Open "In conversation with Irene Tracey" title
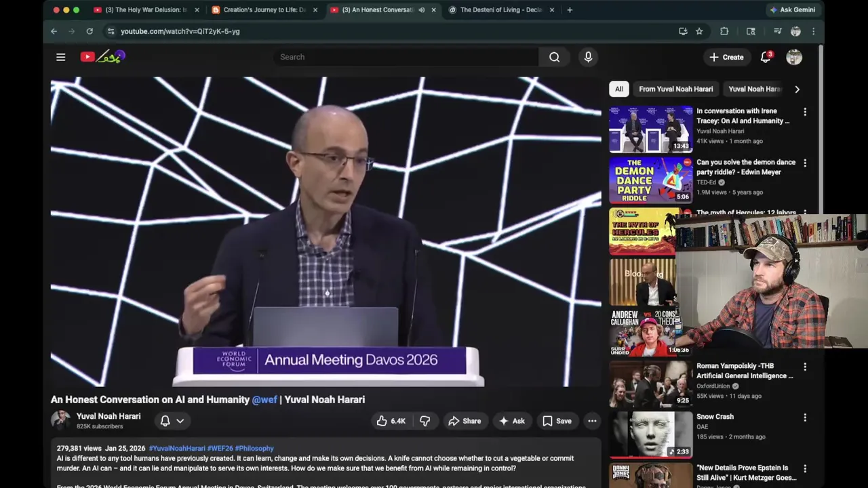 743,116
